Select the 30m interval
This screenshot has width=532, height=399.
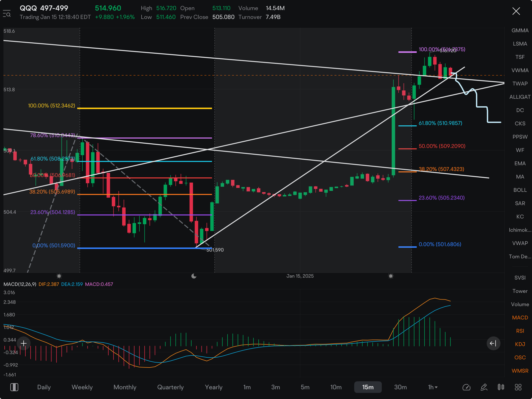(400, 387)
